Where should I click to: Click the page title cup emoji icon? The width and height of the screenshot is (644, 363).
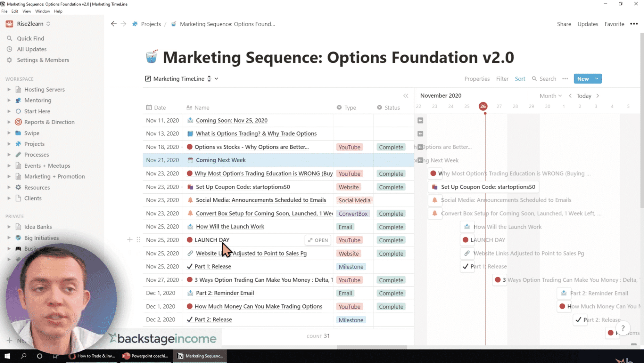(x=152, y=57)
